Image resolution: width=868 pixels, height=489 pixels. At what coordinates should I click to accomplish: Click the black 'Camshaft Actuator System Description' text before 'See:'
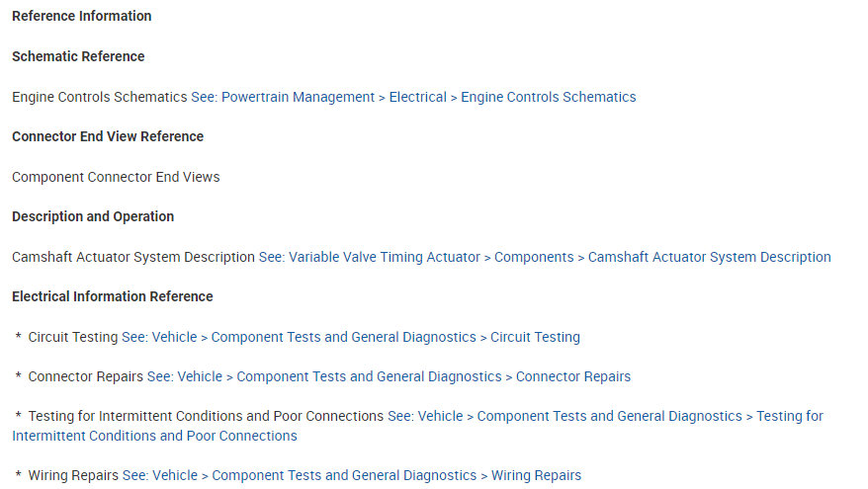pyautogui.click(x=133, y=257)
